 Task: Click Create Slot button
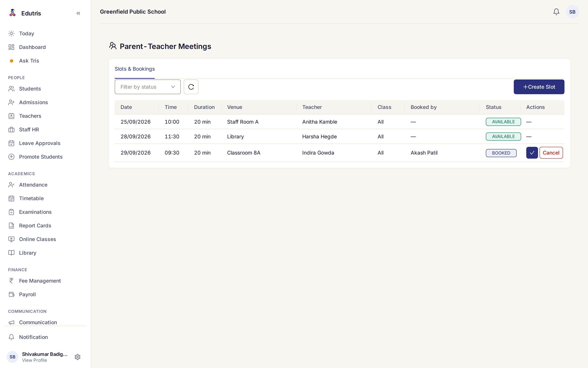(x=539, y=87)
